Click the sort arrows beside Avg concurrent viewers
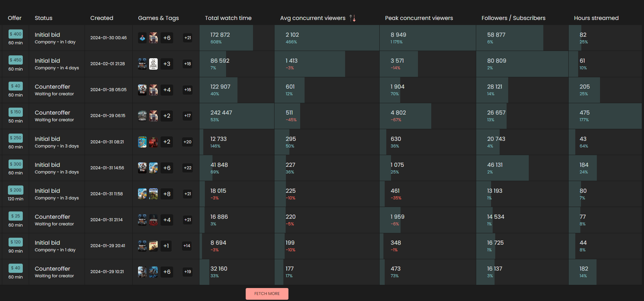This screenshot has height=301, width=644. pyautogui.click(x=352, y=18)
